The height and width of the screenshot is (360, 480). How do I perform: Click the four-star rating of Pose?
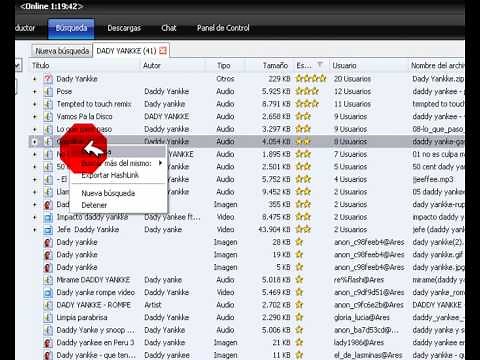[x=307, y=92]
